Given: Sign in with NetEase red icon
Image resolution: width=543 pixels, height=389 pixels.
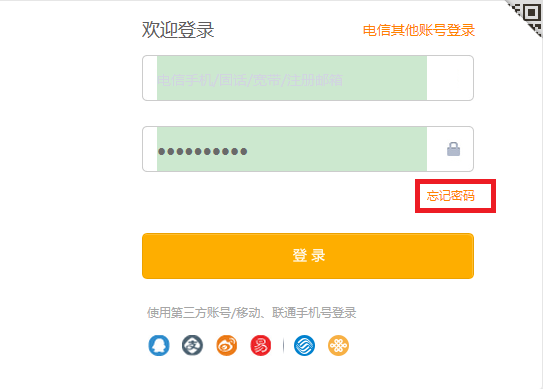Looking at the screenshot, I should tap(261, 345).
